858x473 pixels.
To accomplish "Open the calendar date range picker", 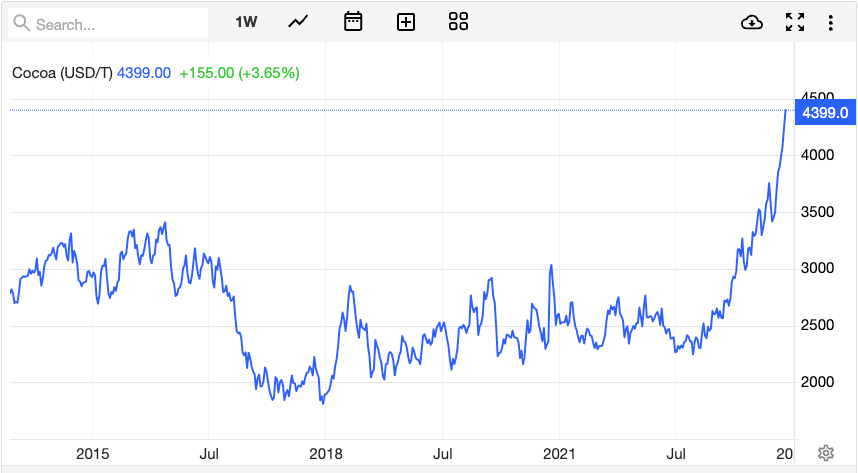I will click(x=353, y=22).
